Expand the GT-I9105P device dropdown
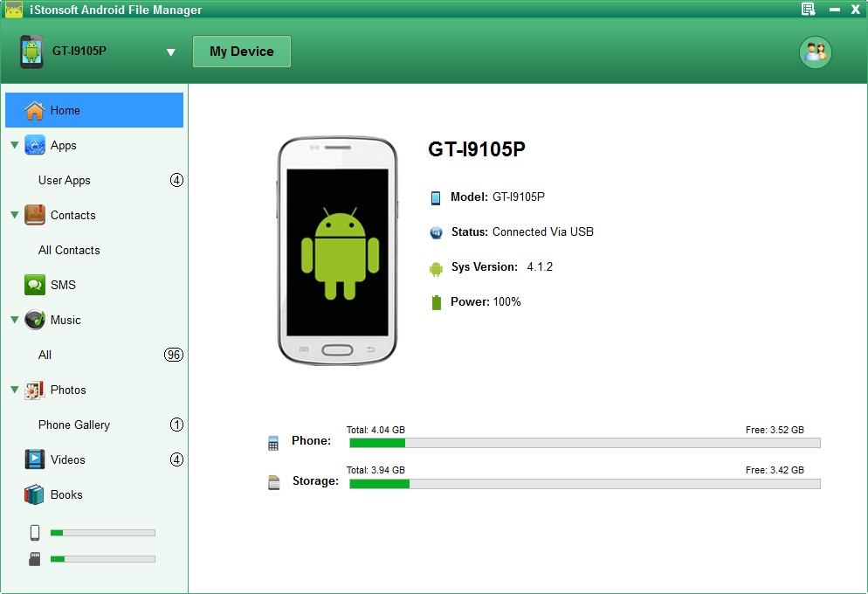 click(172, 52)
